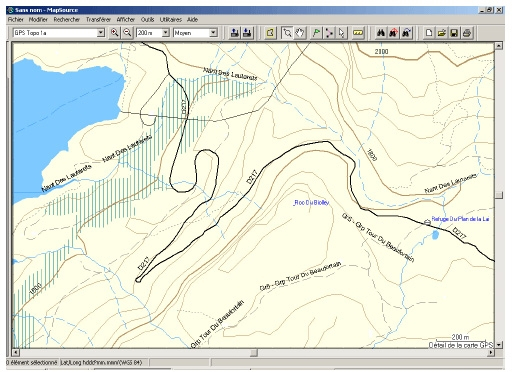Select the distance measure ruler tool
The width and height of the screenshot is (514, 372).
point(358,33)
